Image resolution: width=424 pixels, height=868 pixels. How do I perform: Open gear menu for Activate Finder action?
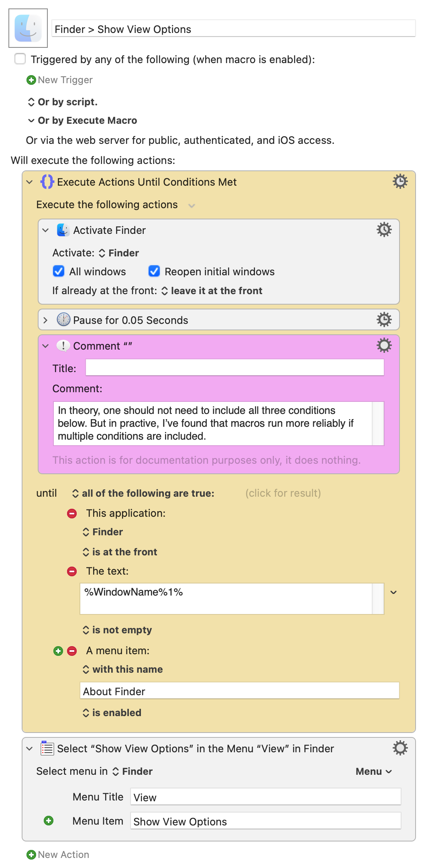[384, 230]
